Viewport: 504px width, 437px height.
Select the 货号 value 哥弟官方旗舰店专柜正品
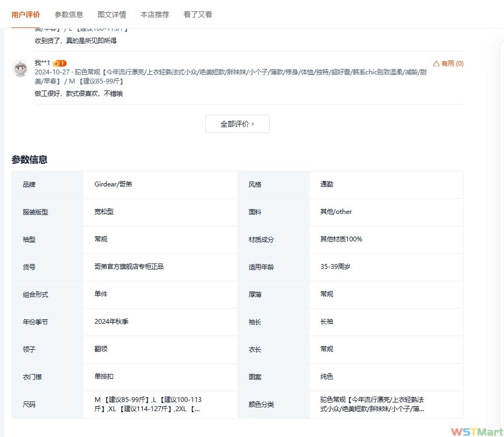point(129,267)
